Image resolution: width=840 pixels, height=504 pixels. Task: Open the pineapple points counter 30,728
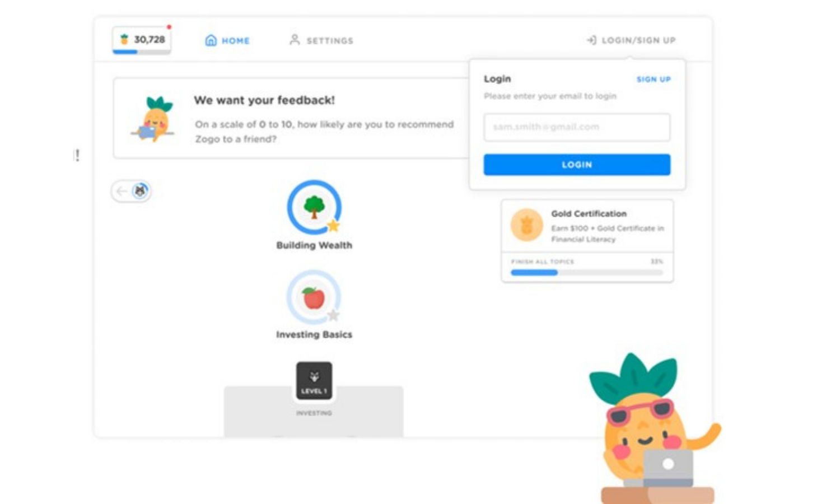tap(142, 40)
